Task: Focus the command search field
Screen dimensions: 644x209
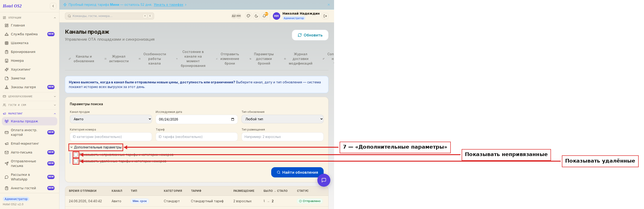Action: pos(109,16)
